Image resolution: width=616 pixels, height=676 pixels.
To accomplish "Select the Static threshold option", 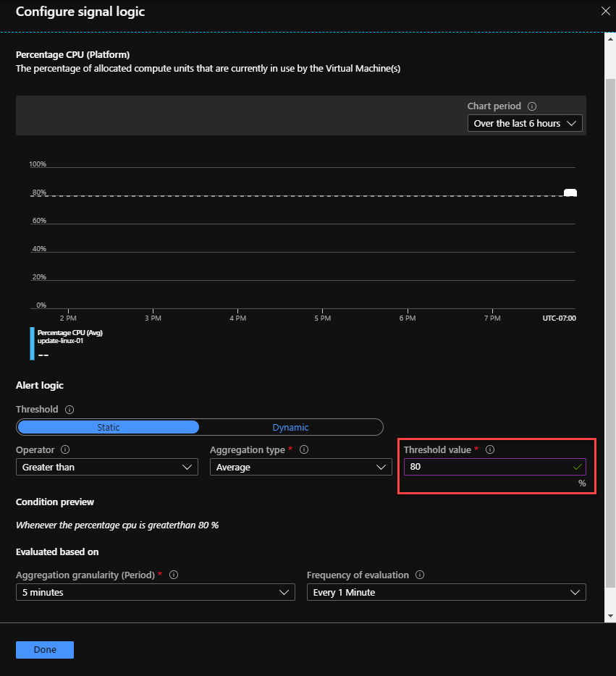I will click(109, 427).
